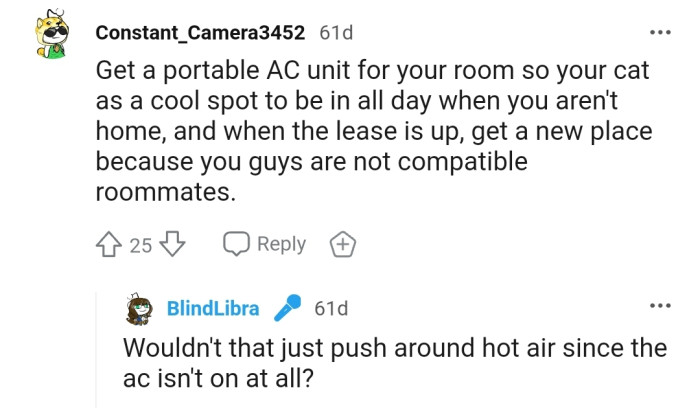700x408 pixels.
Task: Click the 61d timestamp next to BlindLibra
Action: [331, 308]
